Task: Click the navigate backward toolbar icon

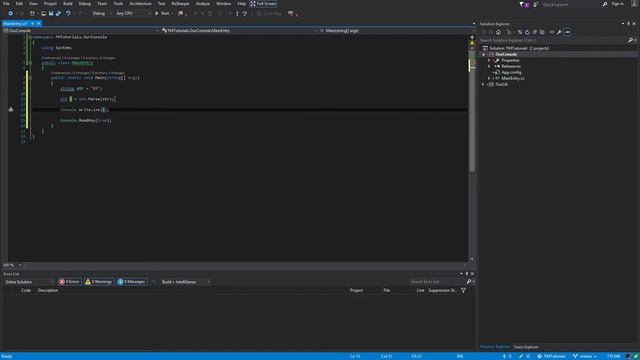Action: [10, 13]
